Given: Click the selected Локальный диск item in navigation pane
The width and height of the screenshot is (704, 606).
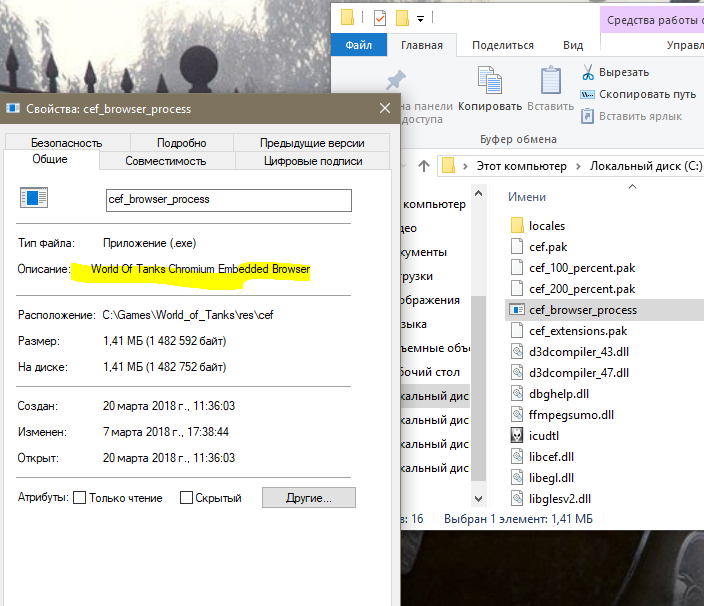Looking at the screenshot, I should click(435, 396).
